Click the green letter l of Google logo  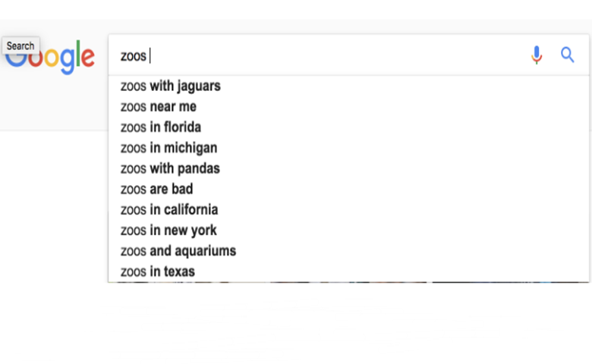click(x=78, y=54)
